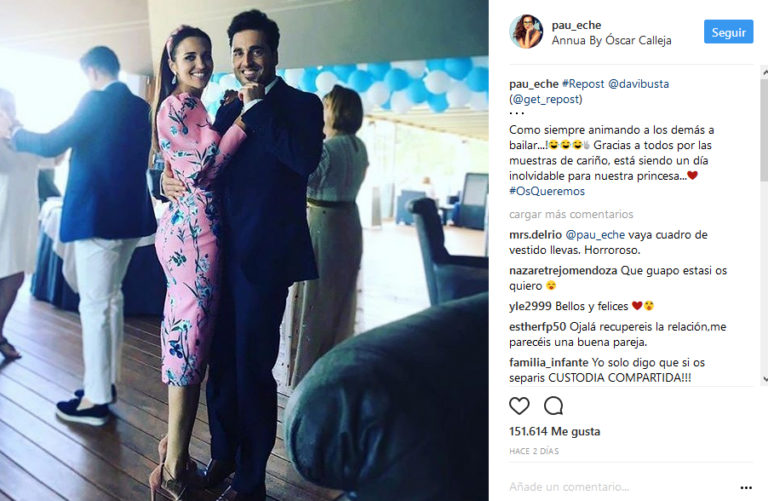Viewport: 768px width, 501px height.
Task: Focus the 'Añade un comentario' input field
Action: pos(622,487)
